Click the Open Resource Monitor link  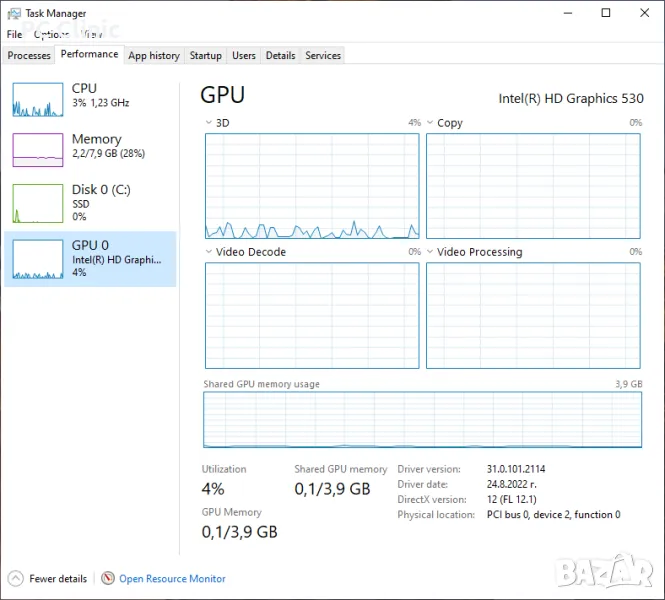pyautogui.click(x=172, y=578)
